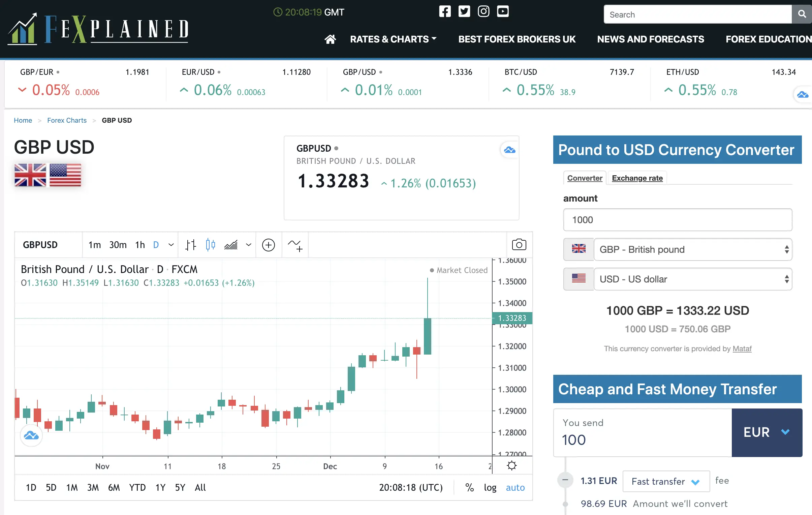Image resolution: width=812 pixels, height=515 pixels.
Task: Toggle the log scale option
Action: pyautogui.click(x=490, y=487)
